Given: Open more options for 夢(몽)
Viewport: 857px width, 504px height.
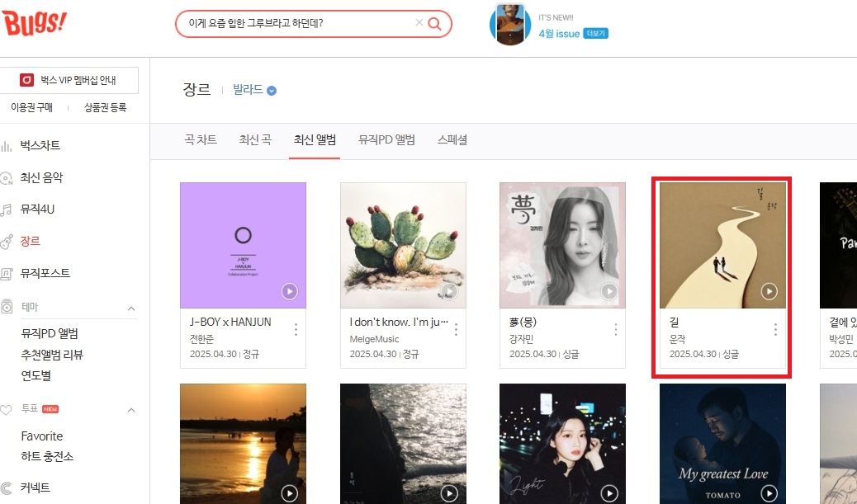Looking at the screenshot, I should coord(615,329).
